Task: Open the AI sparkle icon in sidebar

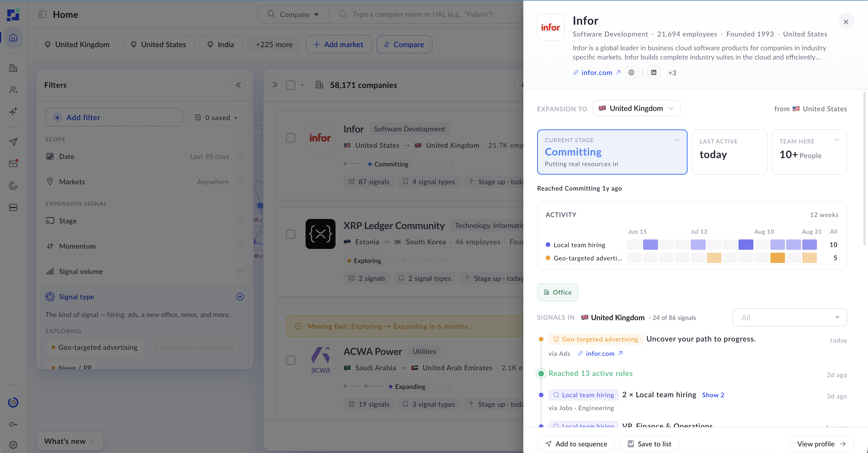Action: (13, 111)
